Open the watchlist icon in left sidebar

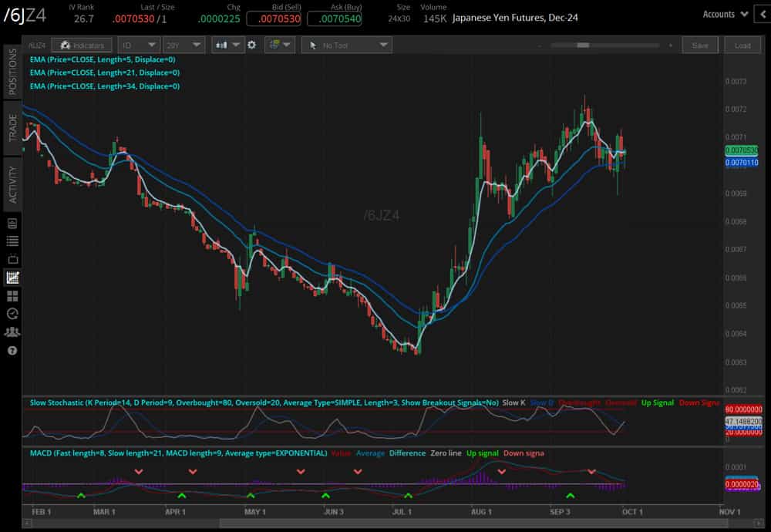pos(12,241)
